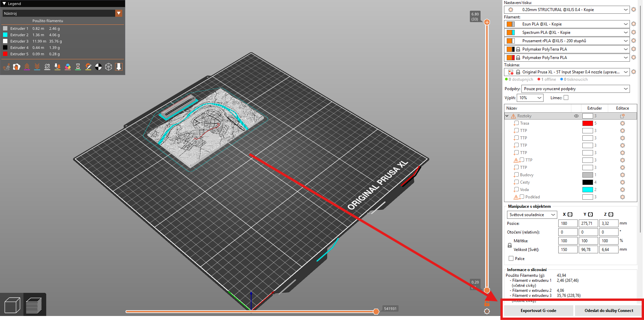The height and width of the screenshot is (320, 644).
Task: Click the X position input field
Action: click(568, 223)
